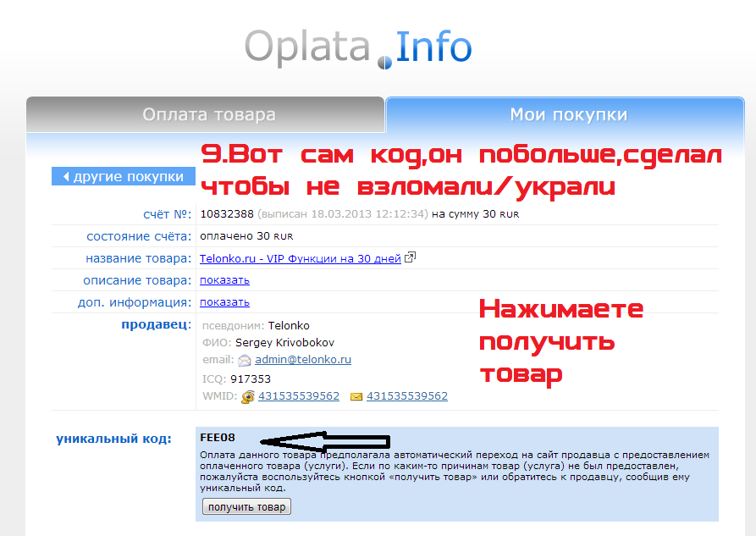Click the состояние счёта label
Image resolution: width=756 pixels, height=536 pixels.
click(139, 236)
